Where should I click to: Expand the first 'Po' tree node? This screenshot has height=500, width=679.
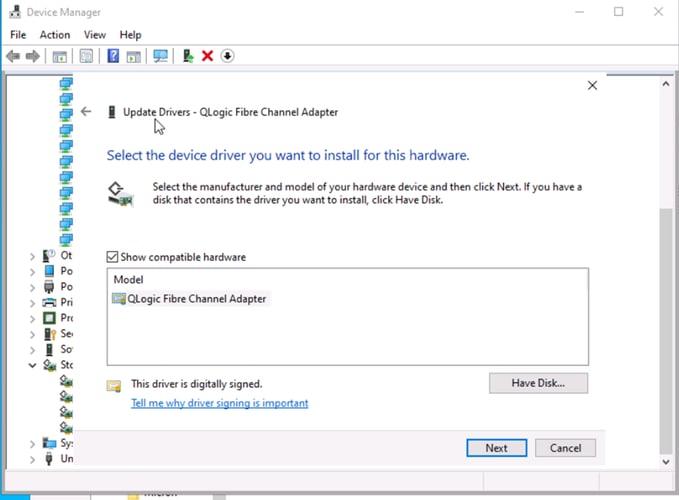(x=32, y=272)
